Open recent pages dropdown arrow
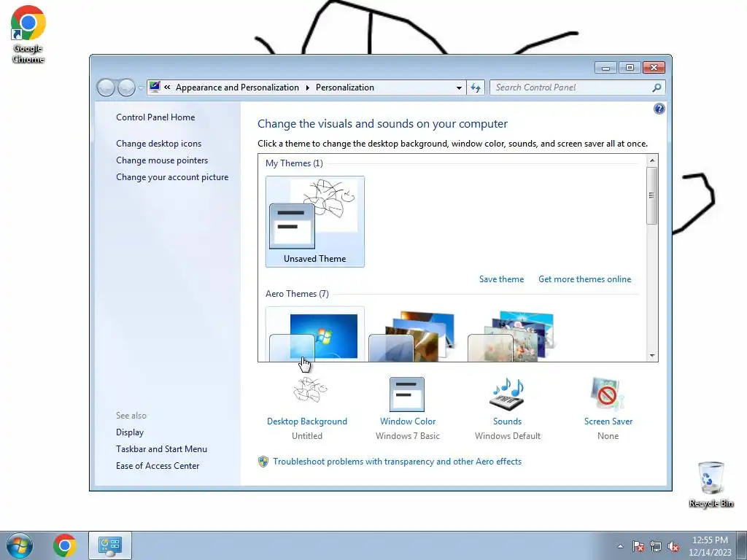Screen dimensions: 747x560 tap(141, 87)
